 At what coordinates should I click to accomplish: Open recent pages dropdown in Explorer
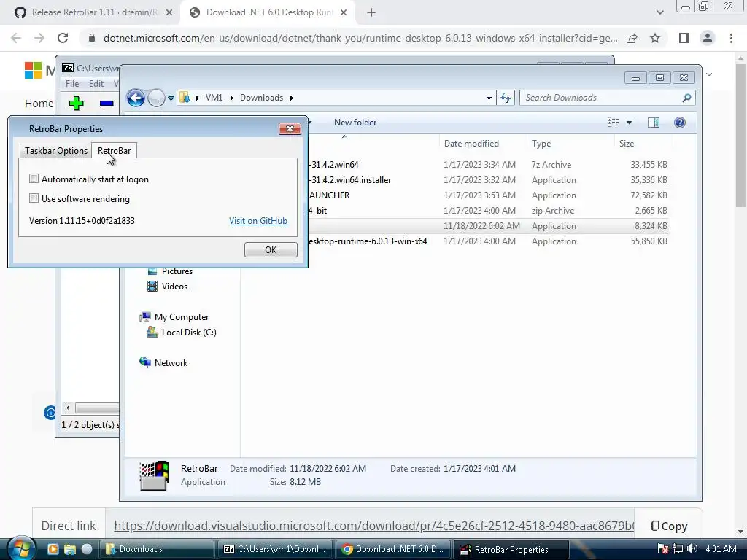[171, 98]
